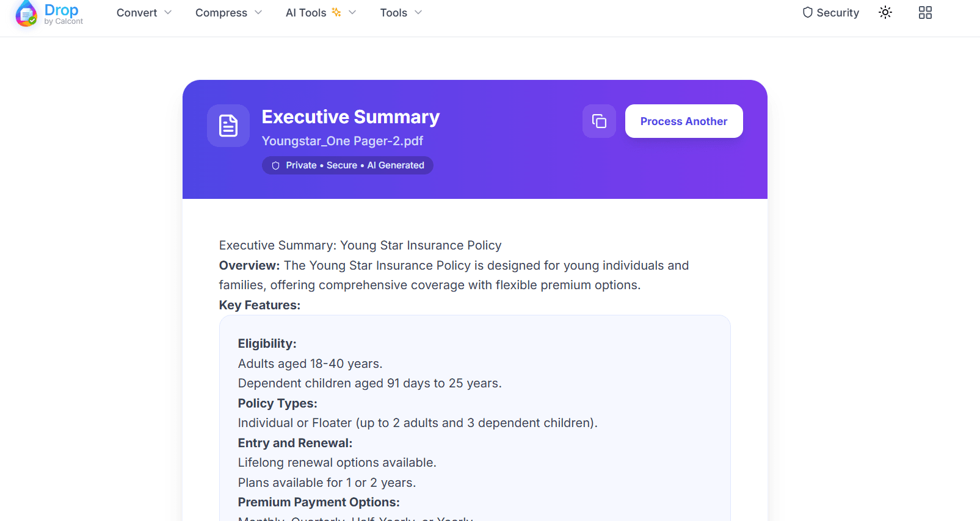Click the document icon beside Executive Summary

[228, 126]
